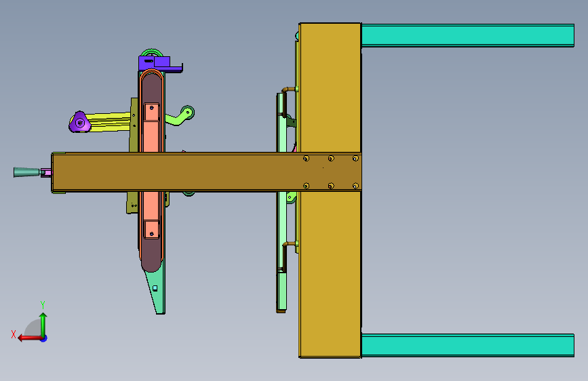Select the yellow arm linking the purple knob

[x=109, y=122]
